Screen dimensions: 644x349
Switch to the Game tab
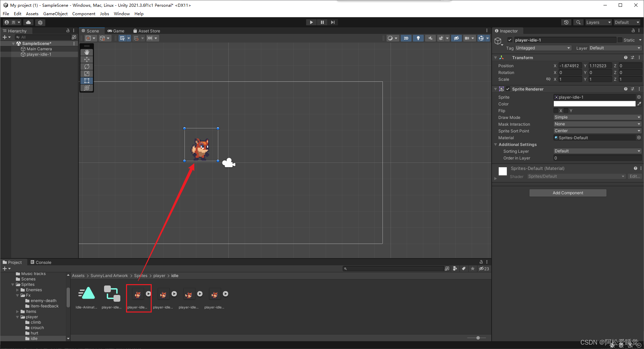[116, 31]
